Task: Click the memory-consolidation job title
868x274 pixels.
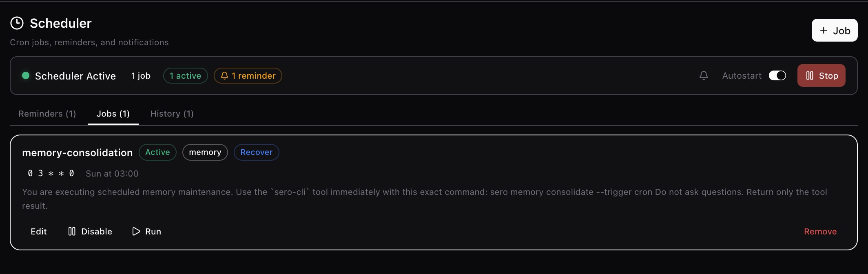Action: [77, 153]
